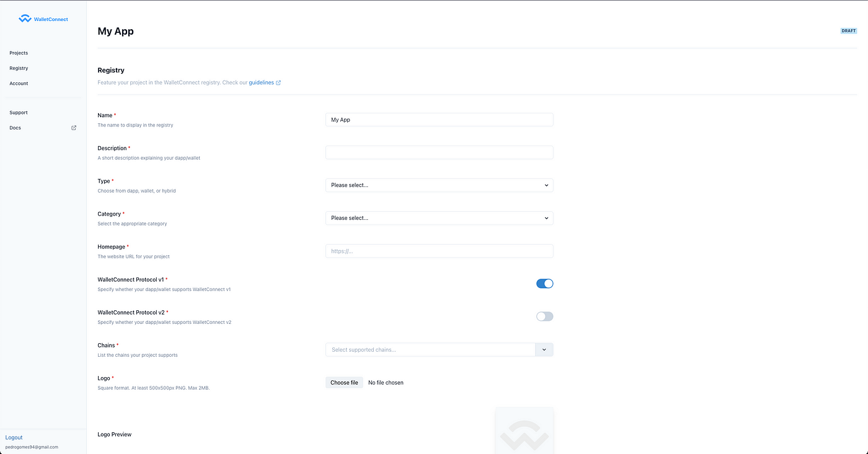The width and height of the screenshot is (868, 454).
Task: Click the Registry section heading
Action: [111, 70]
